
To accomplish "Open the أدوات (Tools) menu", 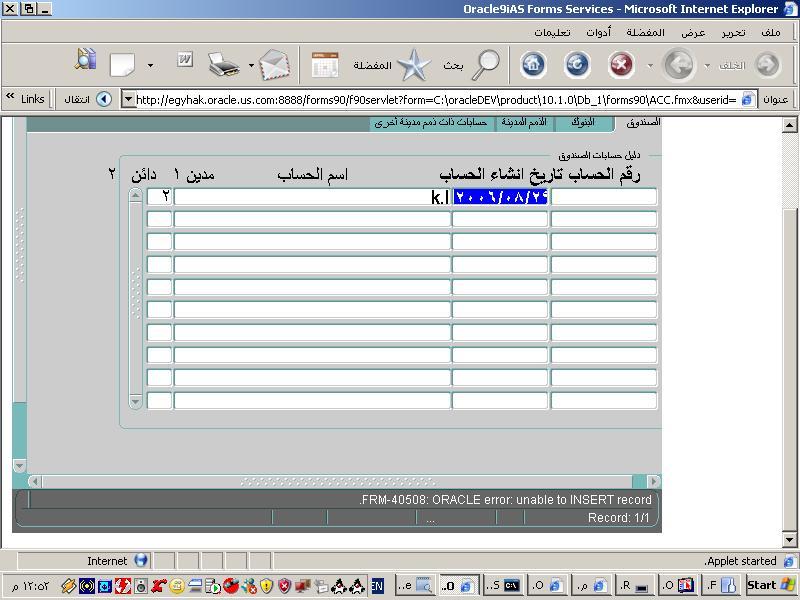I will pyautogui.click(x=598, y=32).
